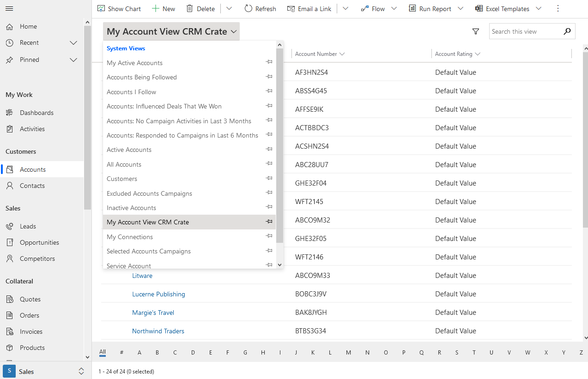Screen dimensions: 588x379
Task: Pin the Customers view
Action: click(269, 178)
